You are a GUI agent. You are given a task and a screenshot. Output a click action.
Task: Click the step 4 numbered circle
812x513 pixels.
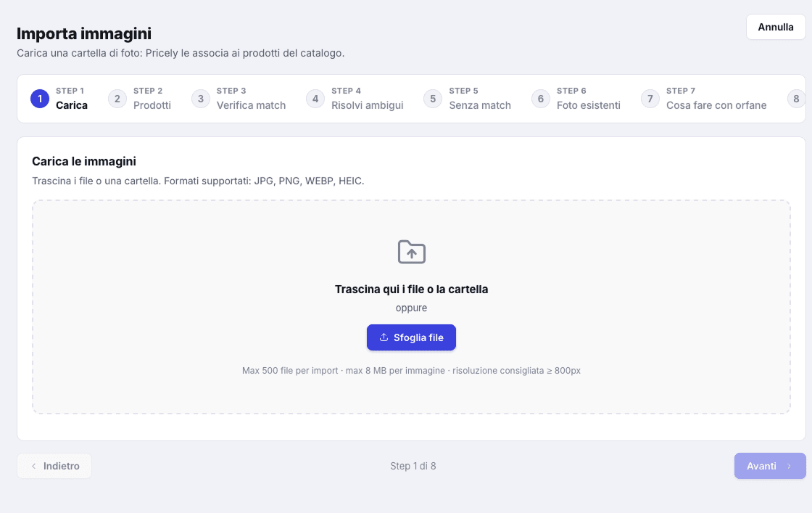315,99
